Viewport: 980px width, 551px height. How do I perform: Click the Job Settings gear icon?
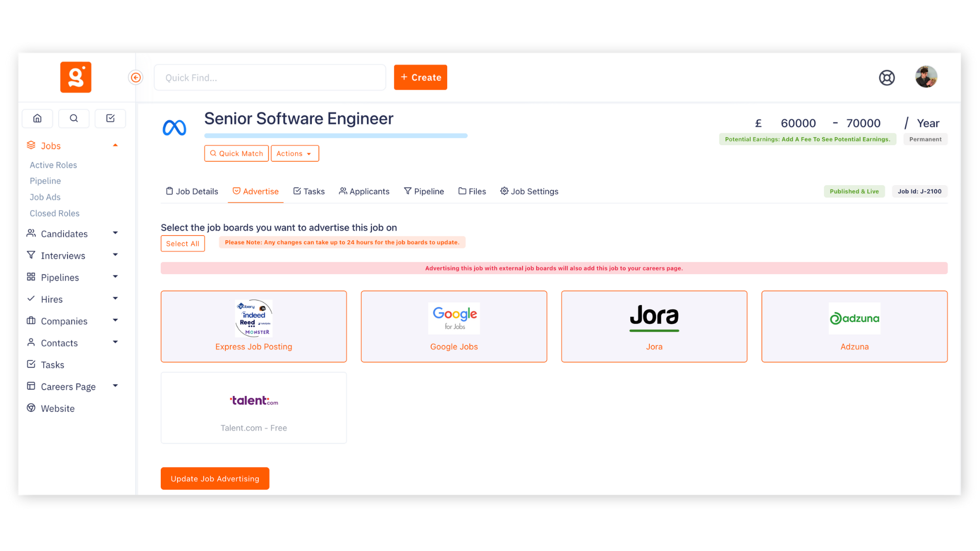504,191
